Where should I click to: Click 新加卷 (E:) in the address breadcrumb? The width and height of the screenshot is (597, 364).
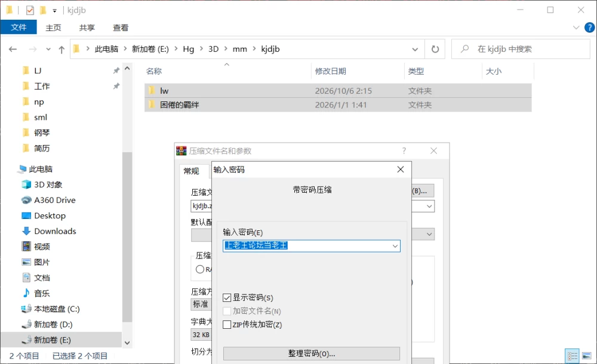pos(150,49)
